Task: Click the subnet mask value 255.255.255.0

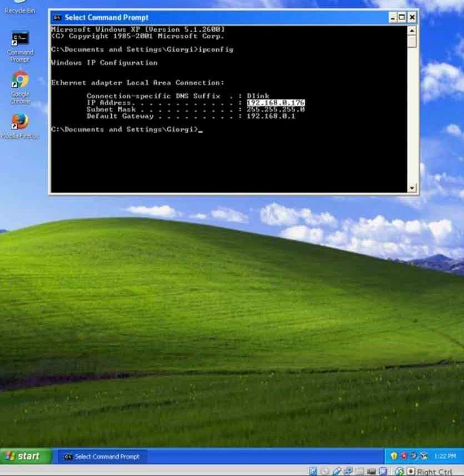Action: [x=276, y=109]
